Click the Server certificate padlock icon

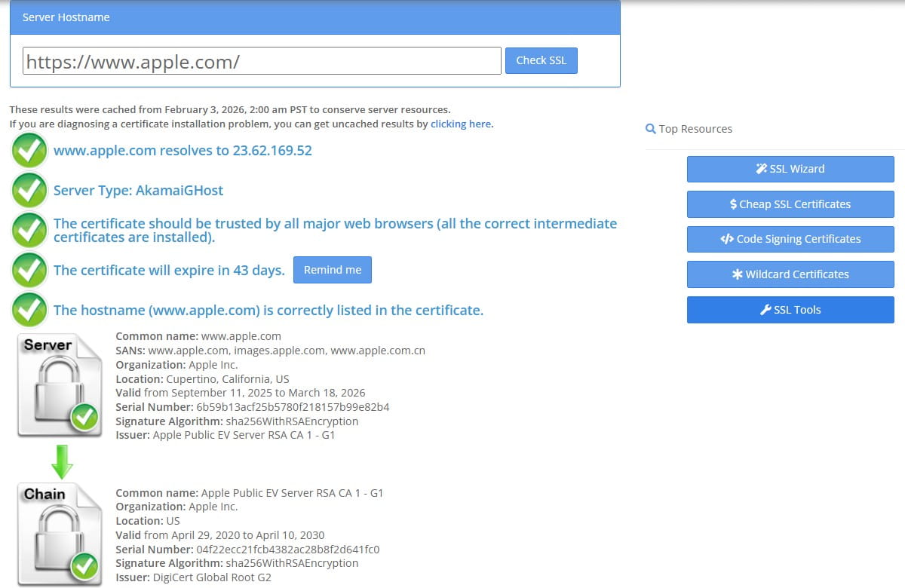pyautogui.click(x=59, y=384)
